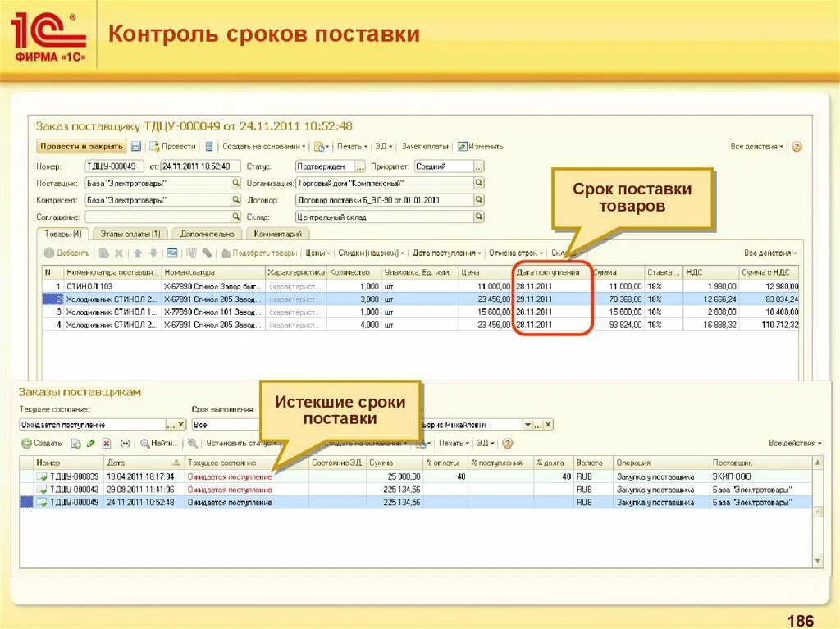Viewport: 840px width, 629px height.
Task: Open Создать на основании dropdown in order form
Action: click(263, 146)
